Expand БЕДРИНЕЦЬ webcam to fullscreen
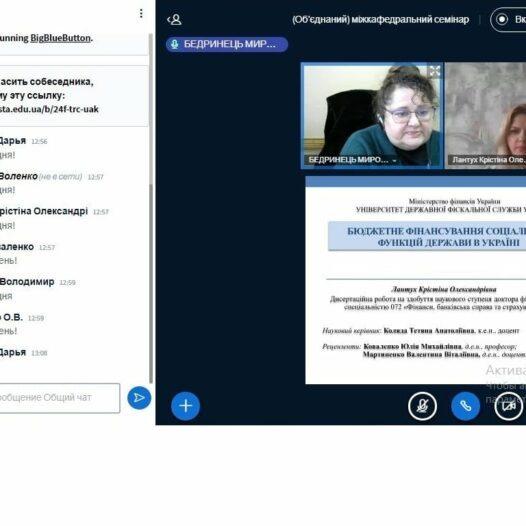Screen dimensions: 526x526 [x=434, y=71]
